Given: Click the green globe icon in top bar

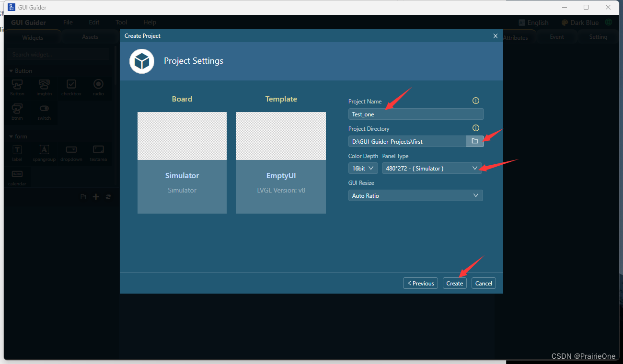Looking at the screenshot, I should (x=609, y=23).
